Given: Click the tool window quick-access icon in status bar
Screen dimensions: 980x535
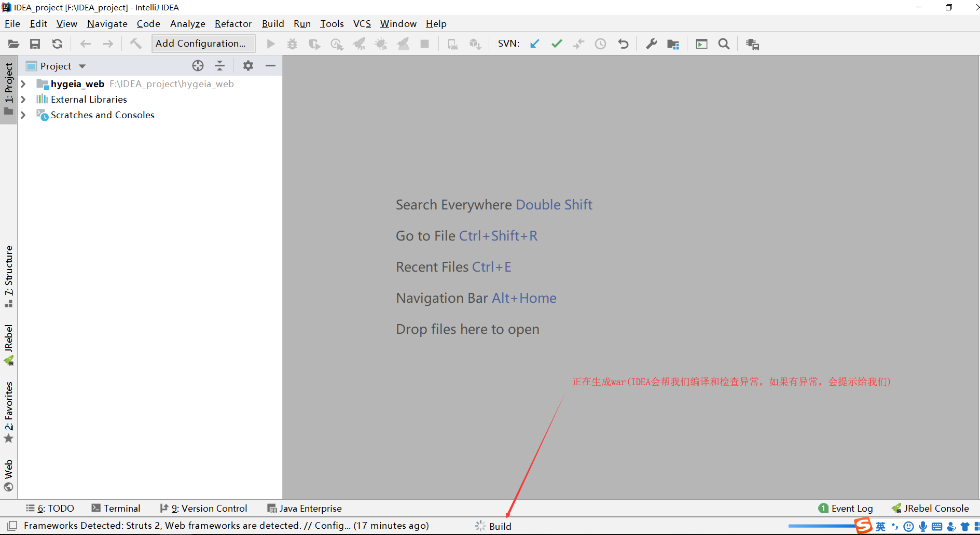Looking at the screenshot, I should pos(12,526).
